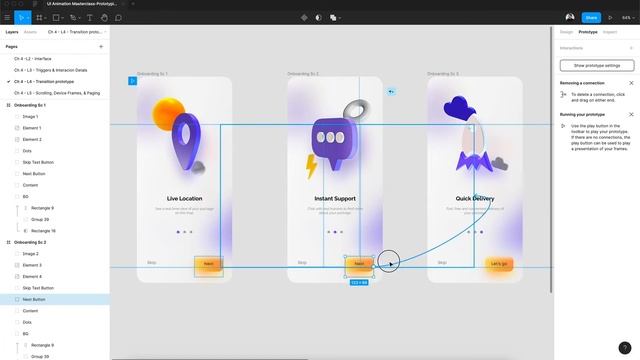Click the Boolean operations icon

333,18
